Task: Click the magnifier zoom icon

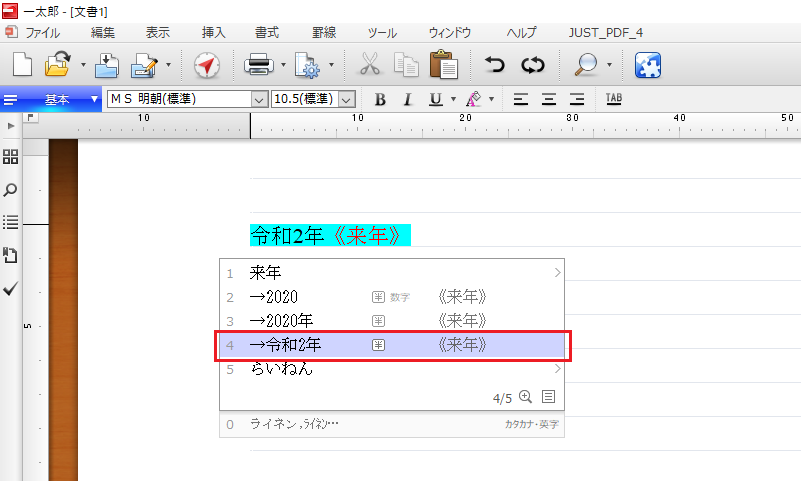Action: pos(586,65)
